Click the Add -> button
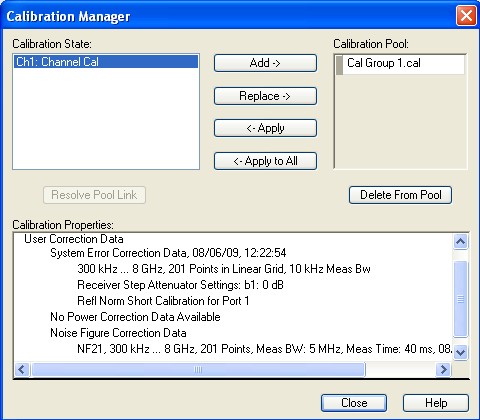Viewport: 480px width, 420px height. point(265,63)
